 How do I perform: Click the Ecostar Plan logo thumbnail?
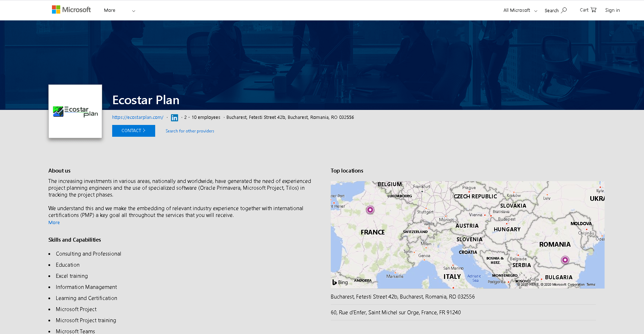[x=75, y=111]
